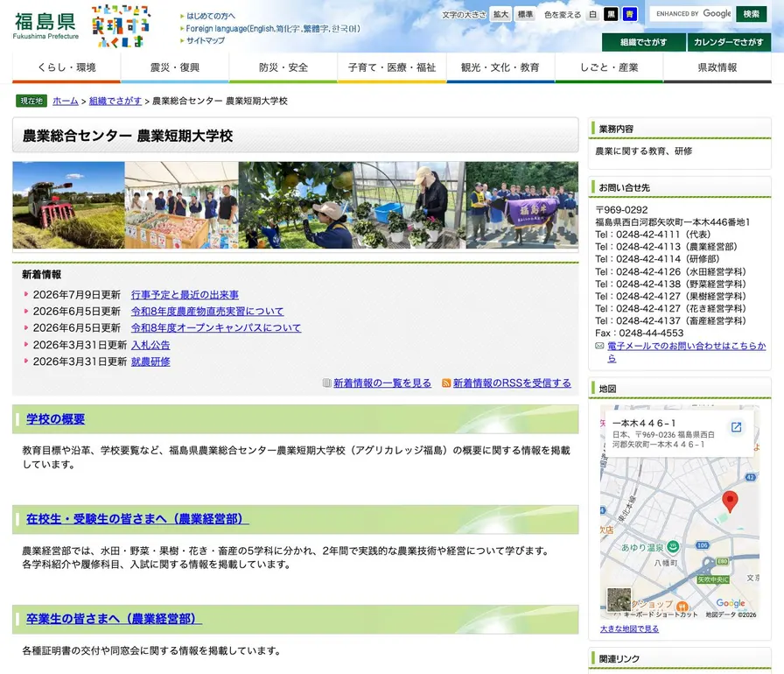Open the Foreign language link
The image size is (784, 674).
point(273,29)
